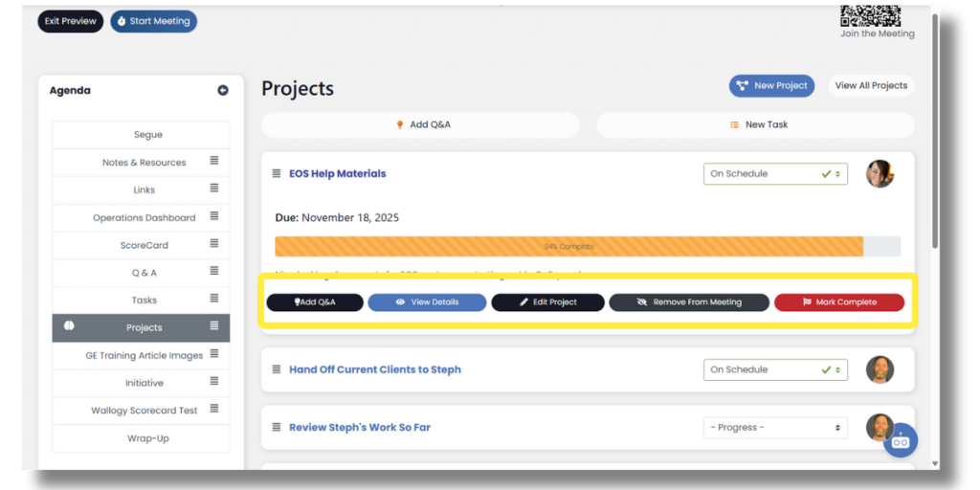The height and width of the screenshot is (490, 980).
Task: Click avatar on EOS Help Materials project
Action: pos(880,174)
